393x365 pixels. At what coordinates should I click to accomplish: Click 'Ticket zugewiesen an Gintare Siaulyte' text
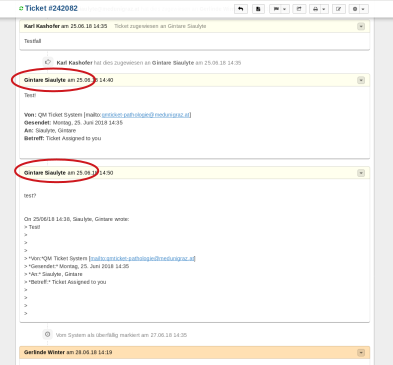coord(160,26)
